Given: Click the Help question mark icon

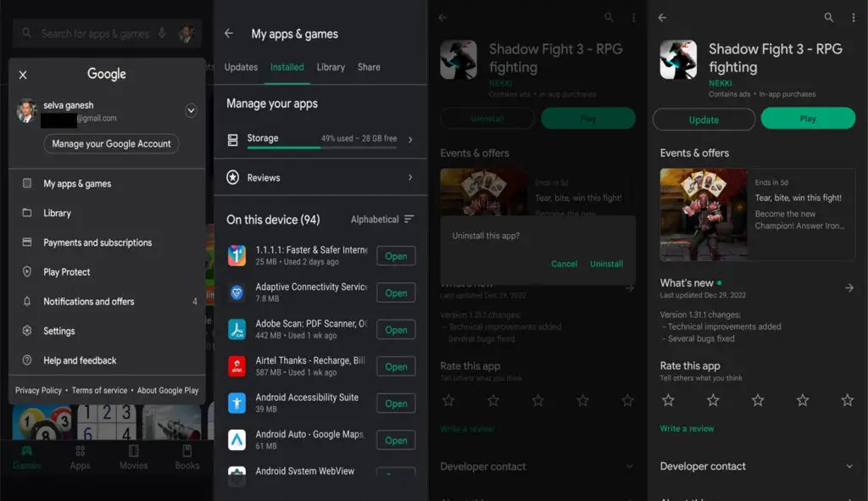Looking at the screenshot, I should [26, 359].
